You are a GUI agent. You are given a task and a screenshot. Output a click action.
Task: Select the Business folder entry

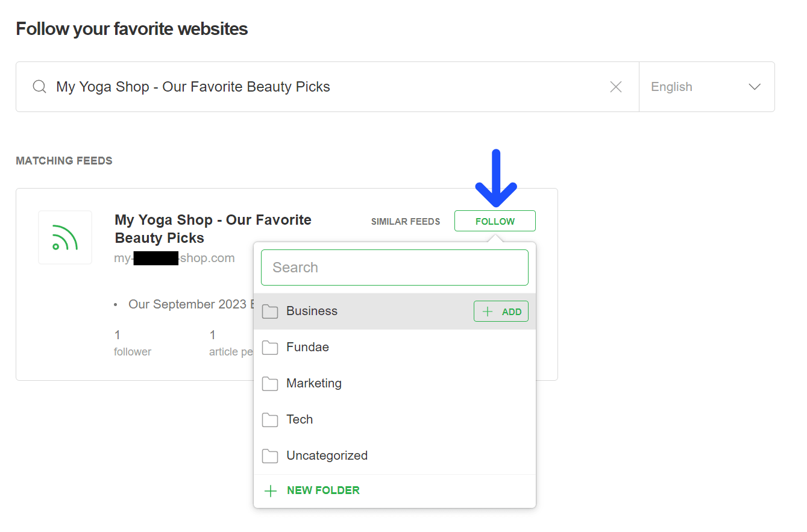pyautogui.click(x=312, y=311)
